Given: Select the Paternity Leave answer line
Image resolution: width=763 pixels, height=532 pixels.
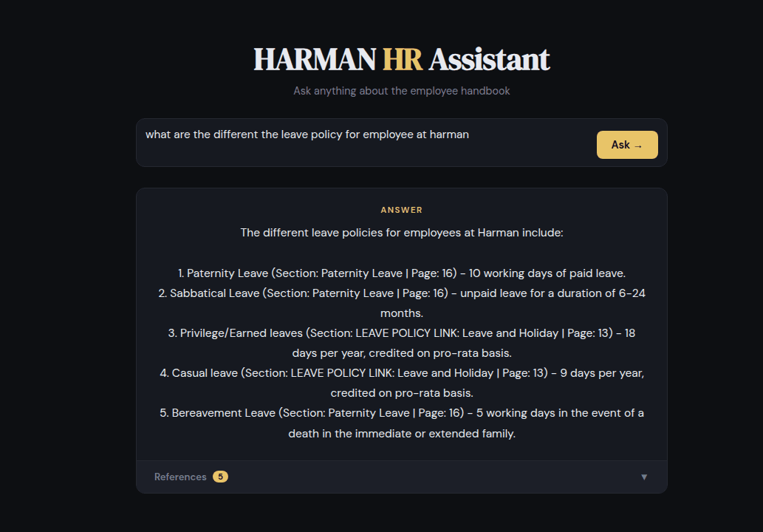Looking at the screenshot, I should 401,273.
